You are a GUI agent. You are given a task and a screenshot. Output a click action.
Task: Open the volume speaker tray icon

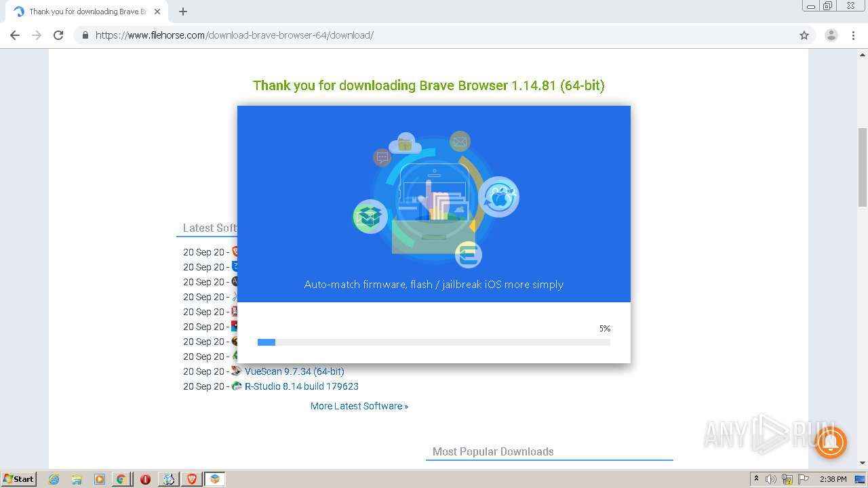tap(771, 479)
